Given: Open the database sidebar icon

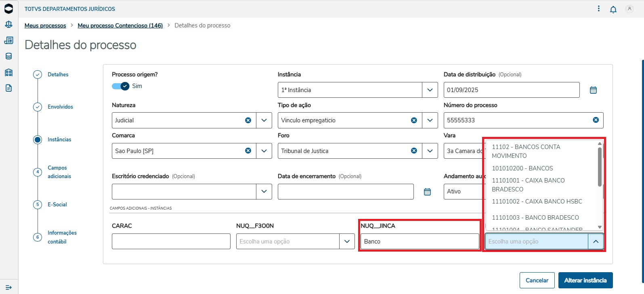Looking at the screenshot, I should coord(8,56).
